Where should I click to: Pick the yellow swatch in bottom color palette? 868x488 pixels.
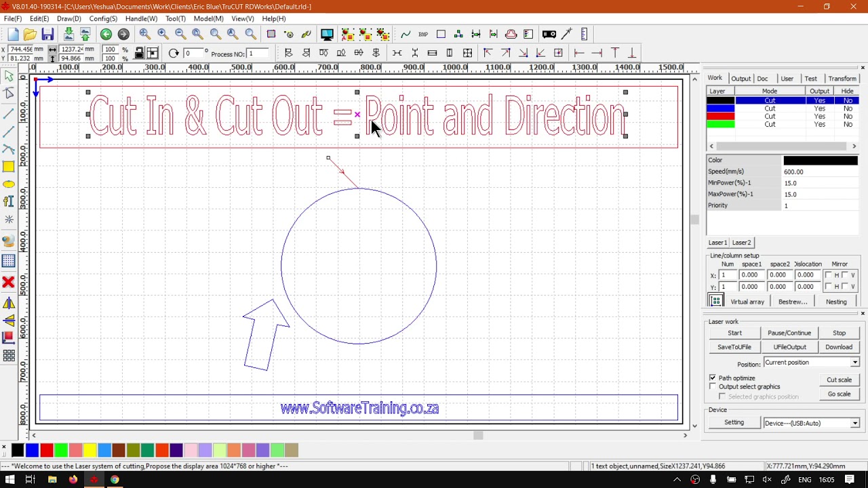pyautogui.click(x=90, y=450)
